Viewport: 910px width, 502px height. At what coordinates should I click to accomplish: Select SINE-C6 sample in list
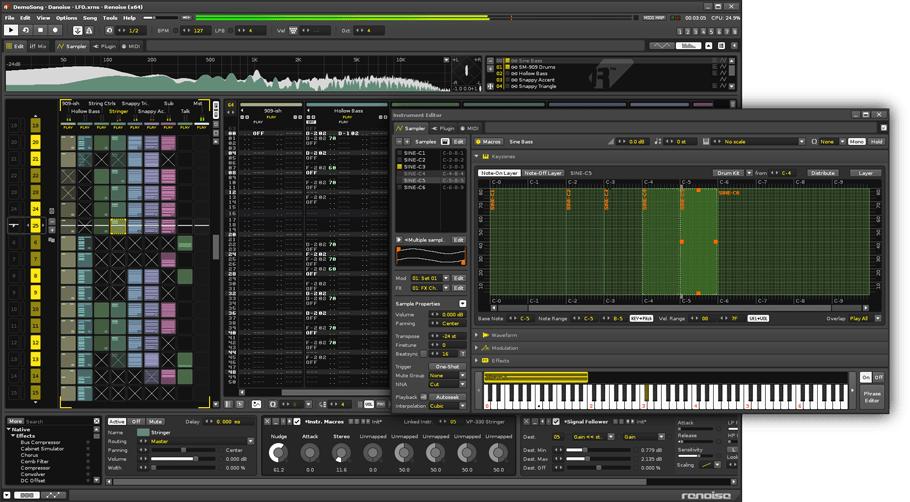click(429, 187)
